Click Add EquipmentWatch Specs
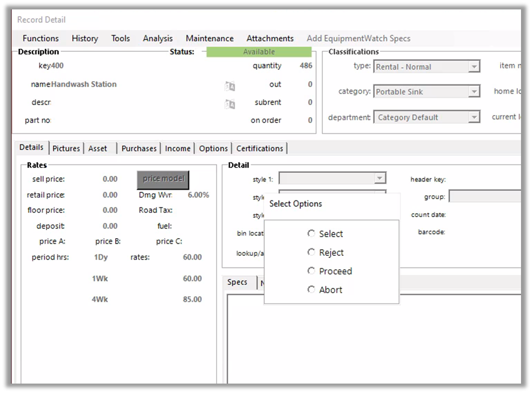This screenshot has width=532, height=393. click(x=358, y=38)
